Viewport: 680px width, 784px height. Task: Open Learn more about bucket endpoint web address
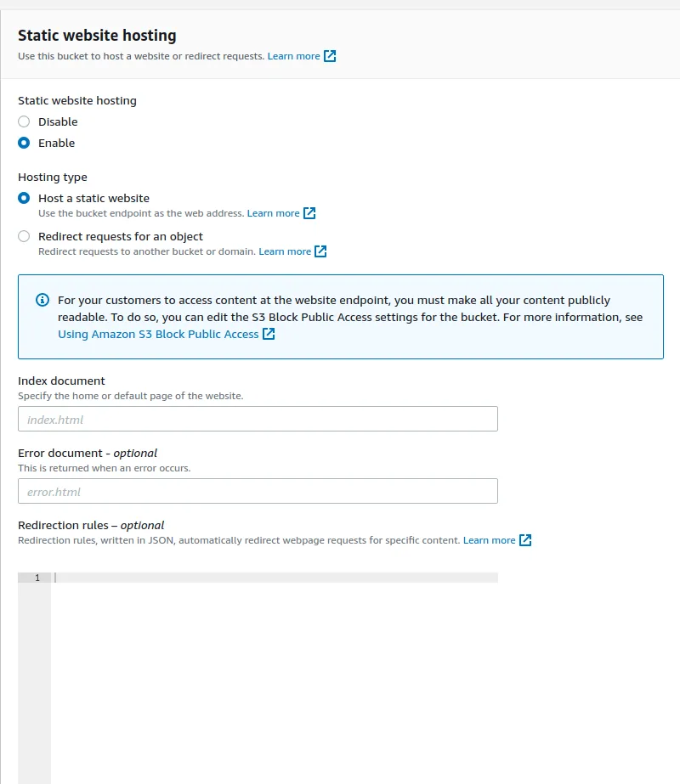273,213
